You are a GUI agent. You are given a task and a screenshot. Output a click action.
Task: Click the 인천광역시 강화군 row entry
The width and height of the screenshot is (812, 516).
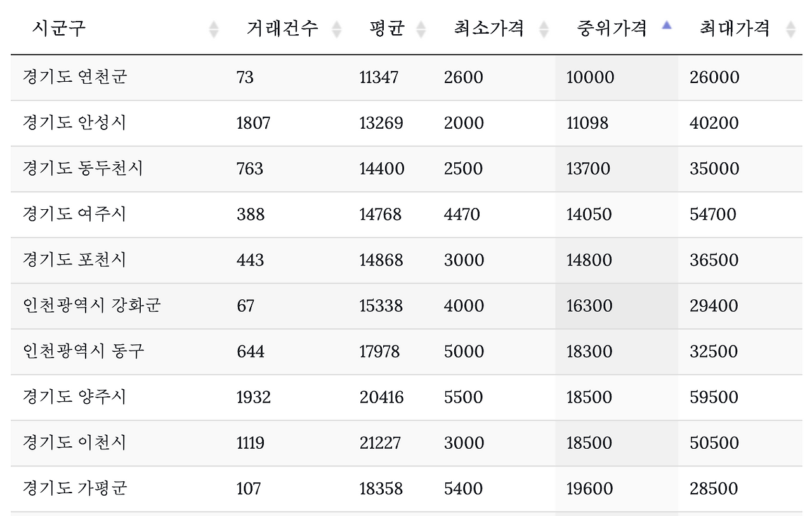[x=93, y=306]
